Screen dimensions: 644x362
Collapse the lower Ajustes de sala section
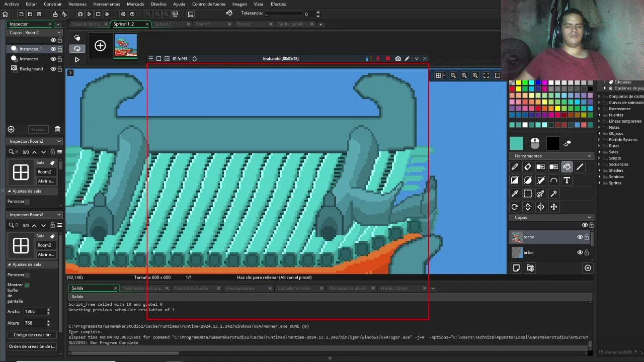click(x=9, y=264)
